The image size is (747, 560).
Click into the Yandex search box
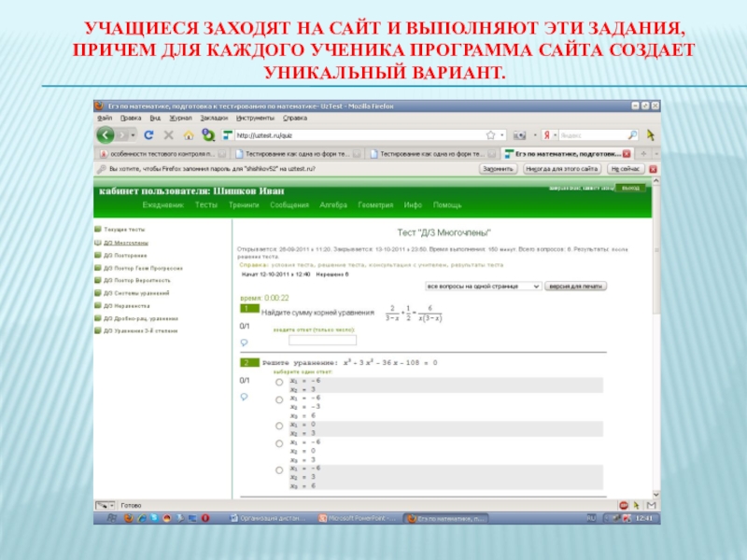[x=593, y=135]
